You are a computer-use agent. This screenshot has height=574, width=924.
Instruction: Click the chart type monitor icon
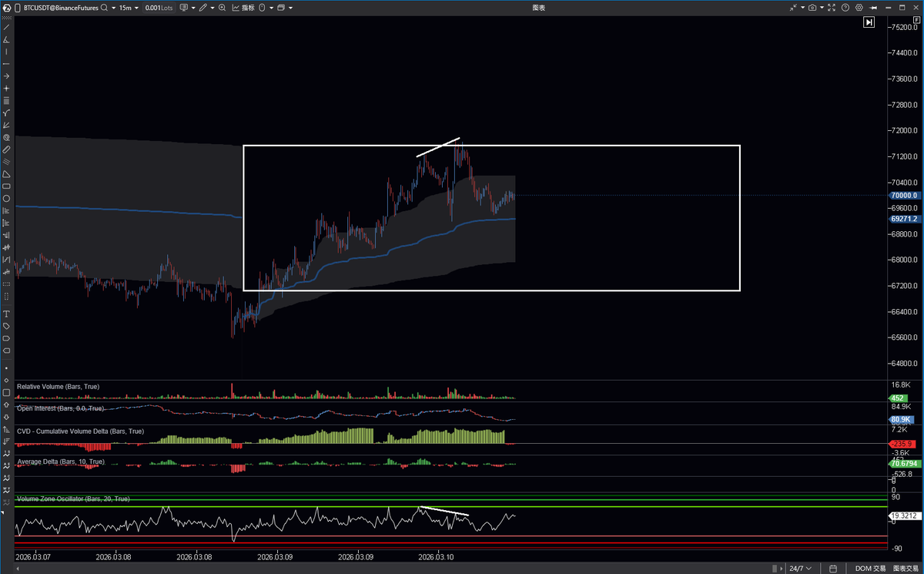tap(183, 8)
